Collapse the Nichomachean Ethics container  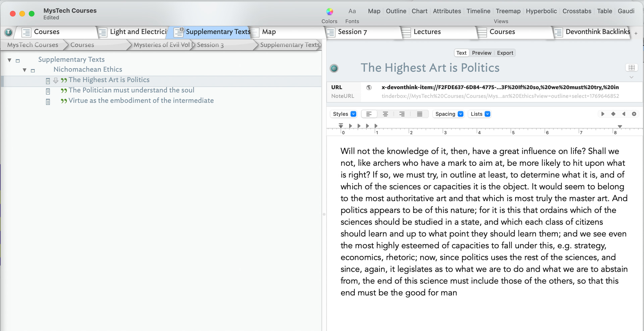[24, 70]
